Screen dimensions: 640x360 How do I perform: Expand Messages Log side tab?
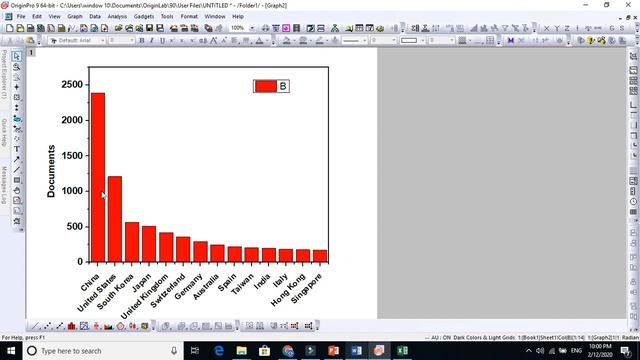point(4,185)
